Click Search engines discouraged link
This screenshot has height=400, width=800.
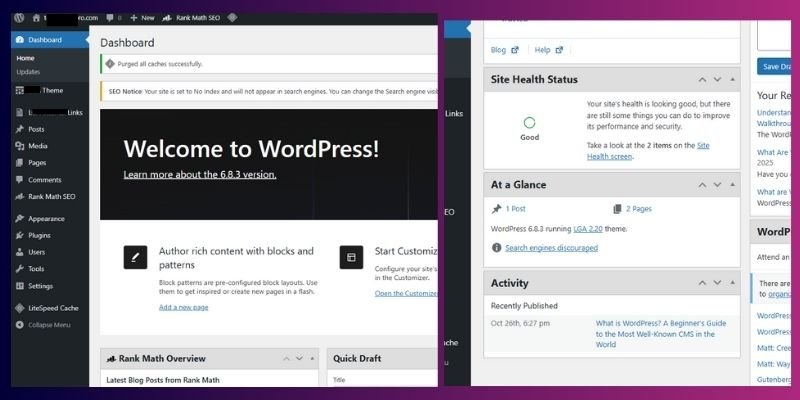pos(552,248)
